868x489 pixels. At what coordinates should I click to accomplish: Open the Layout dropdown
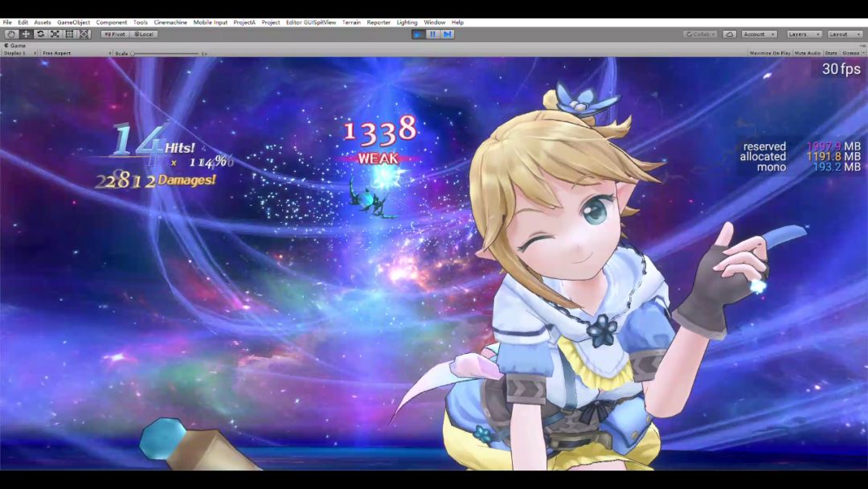click(845, 35)
